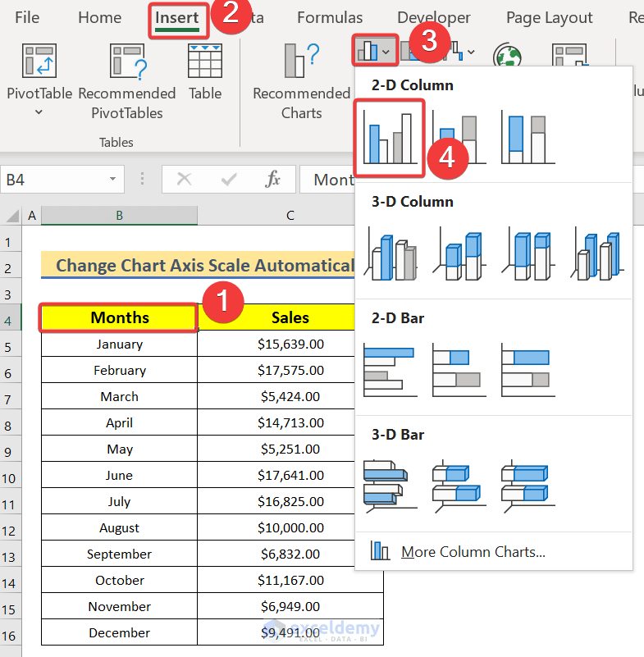
Task: Expand the PivotTable dropdown chevron
Action: [x=39, y=112]
